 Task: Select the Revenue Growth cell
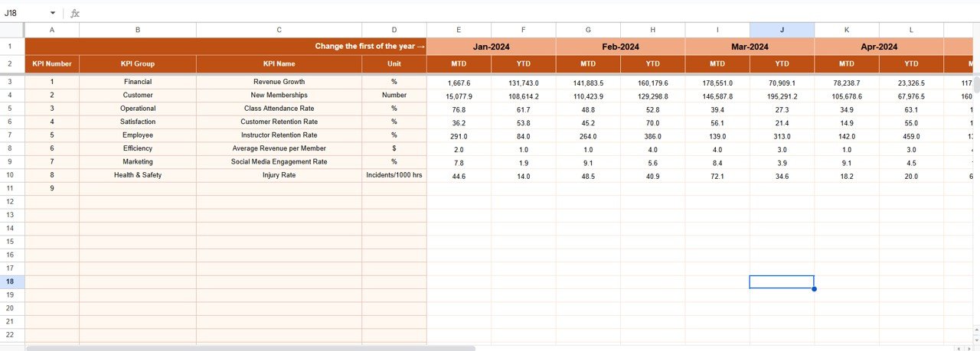(279, 82)
